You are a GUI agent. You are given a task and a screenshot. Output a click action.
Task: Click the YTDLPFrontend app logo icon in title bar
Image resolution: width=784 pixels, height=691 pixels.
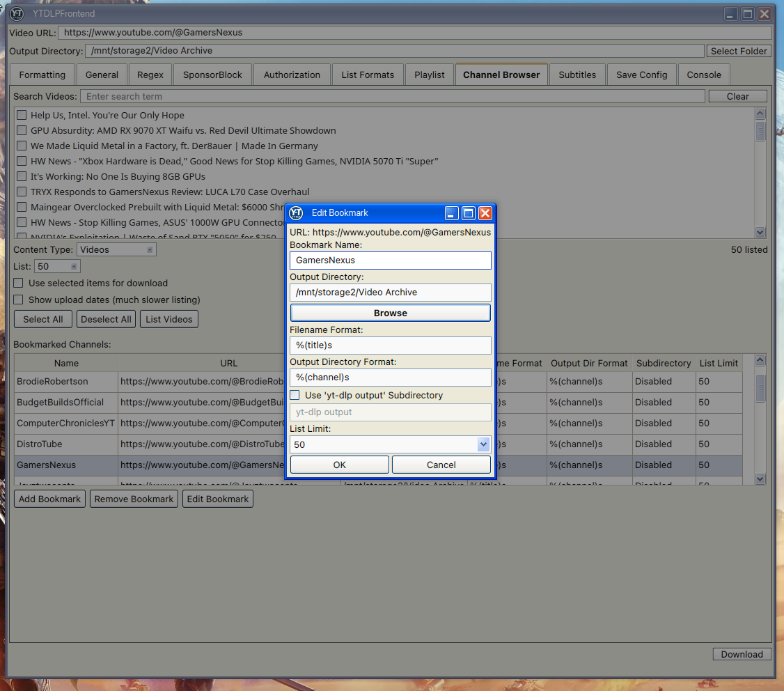pos(17,13)
